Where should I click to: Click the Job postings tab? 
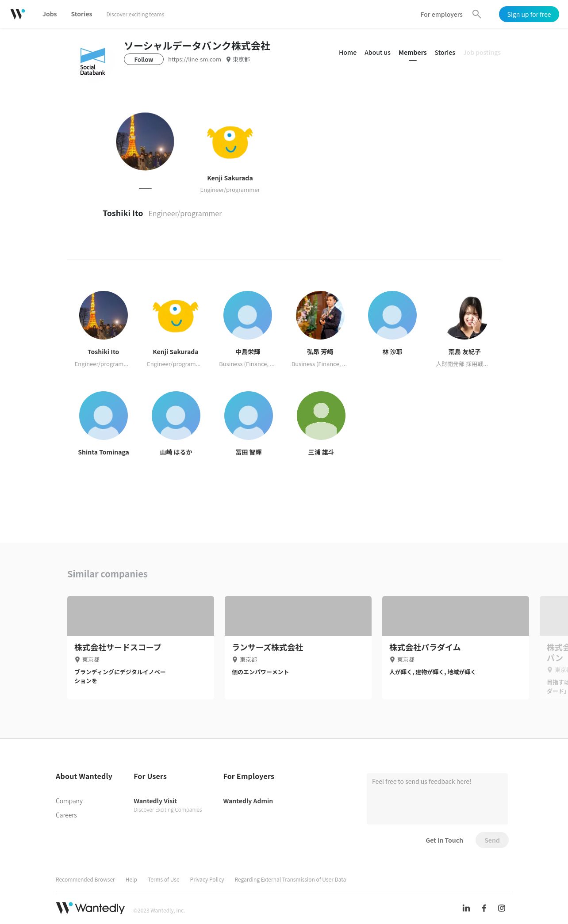pyautogui.click(x=482, y=53)
